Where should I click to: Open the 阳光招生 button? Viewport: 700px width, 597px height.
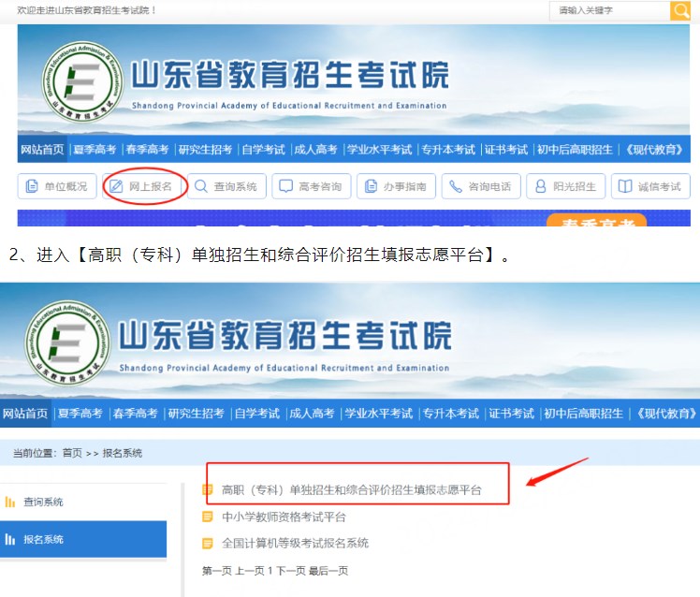click(x=566, y=186)
